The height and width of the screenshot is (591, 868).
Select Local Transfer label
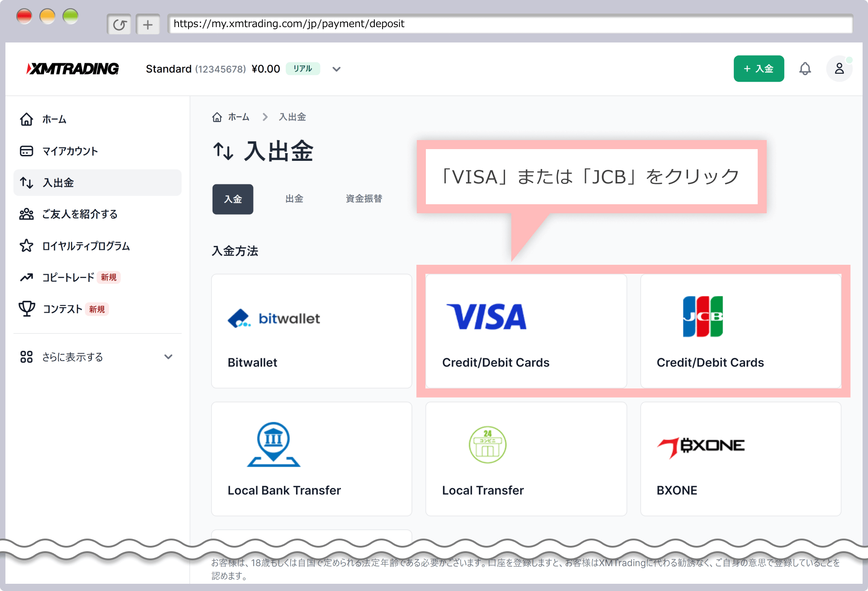click(x=483, y=490)
